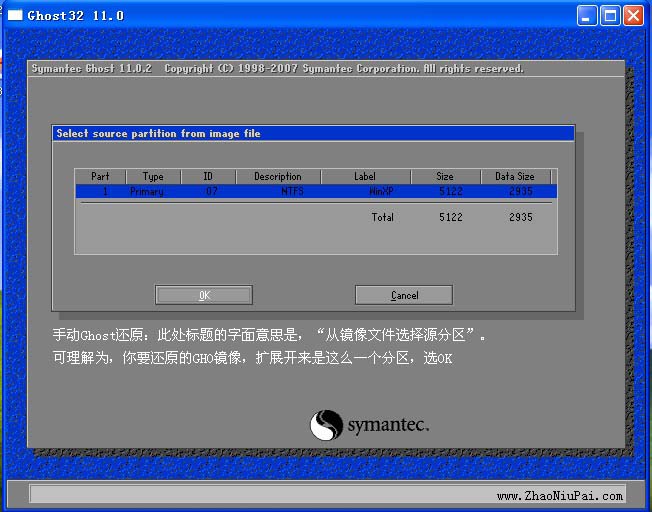Screen dimensions: 652x512
Task: Click the Symantec logo icon
Action: tap(326, 425)
